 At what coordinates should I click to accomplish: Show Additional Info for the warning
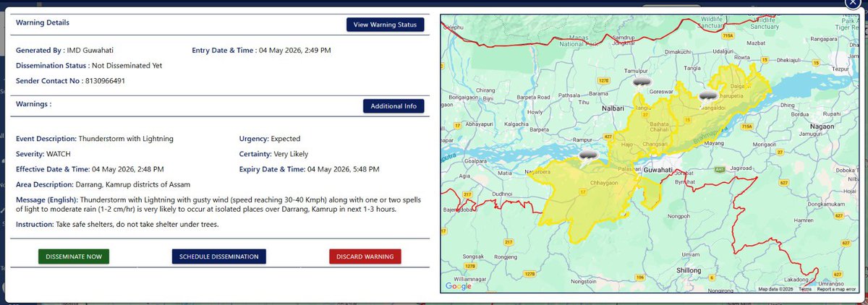[393, 106]
